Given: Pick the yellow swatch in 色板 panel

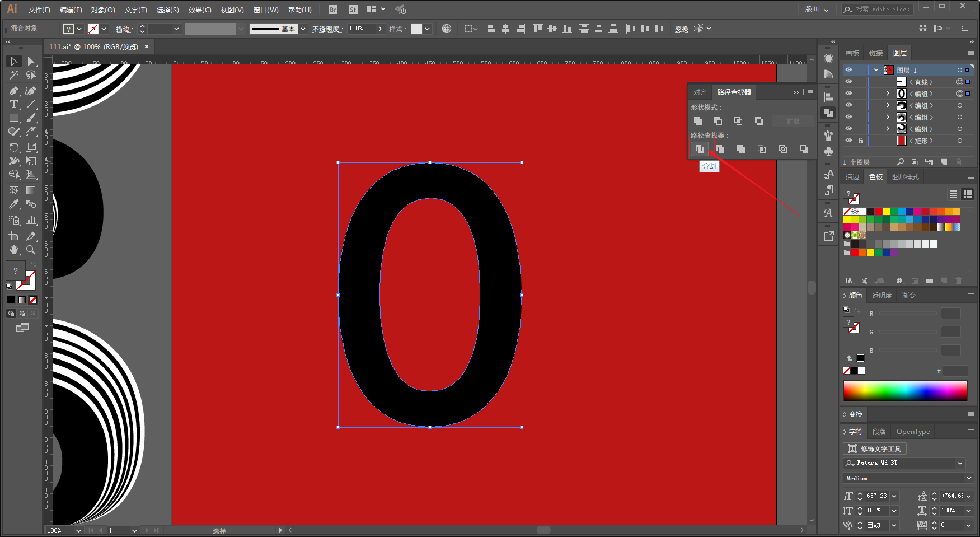Looking at the screenshot, I should pos(886,211).
